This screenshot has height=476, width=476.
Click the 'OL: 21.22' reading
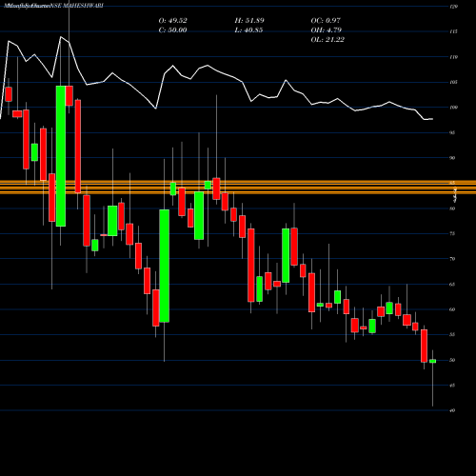(327, 40)
